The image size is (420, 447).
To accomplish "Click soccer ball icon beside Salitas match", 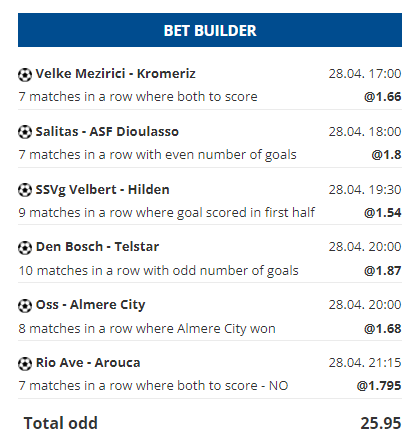I will point(25,132).
